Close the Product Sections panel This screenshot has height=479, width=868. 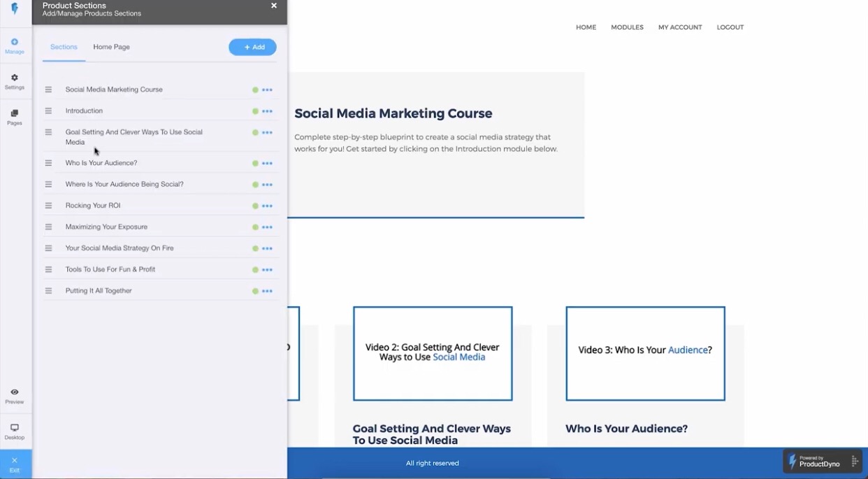274,6
